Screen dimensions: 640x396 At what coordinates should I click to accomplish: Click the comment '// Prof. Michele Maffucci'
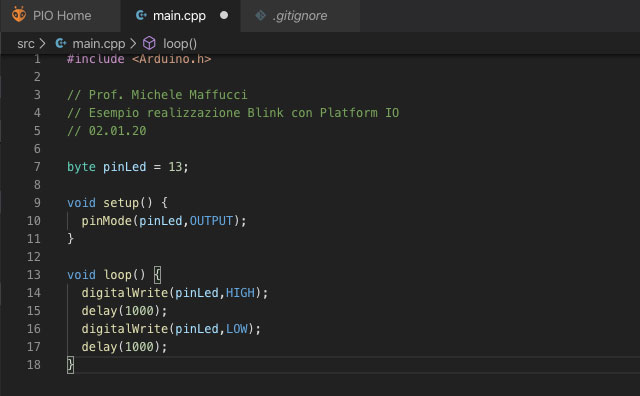[x=157, y=95]
